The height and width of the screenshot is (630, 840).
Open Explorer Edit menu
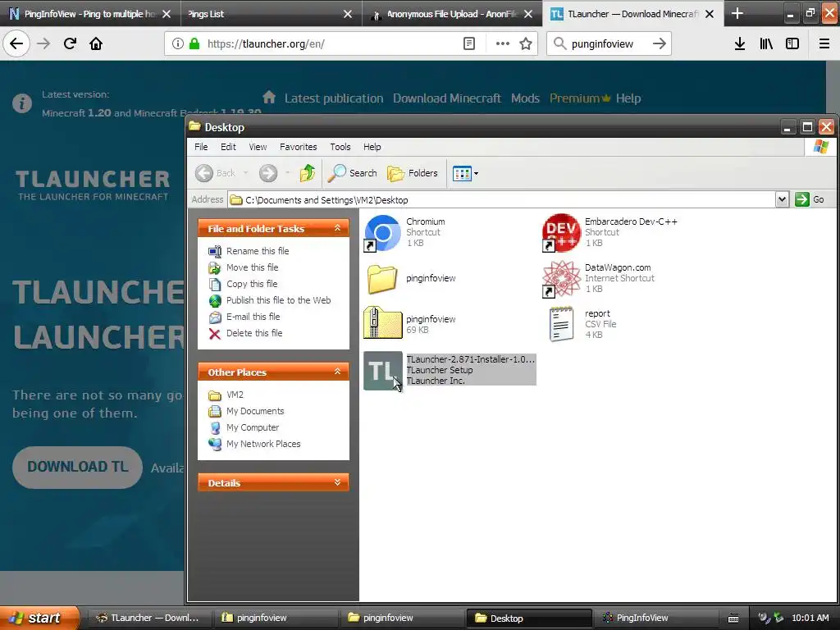tap(228, 147)
